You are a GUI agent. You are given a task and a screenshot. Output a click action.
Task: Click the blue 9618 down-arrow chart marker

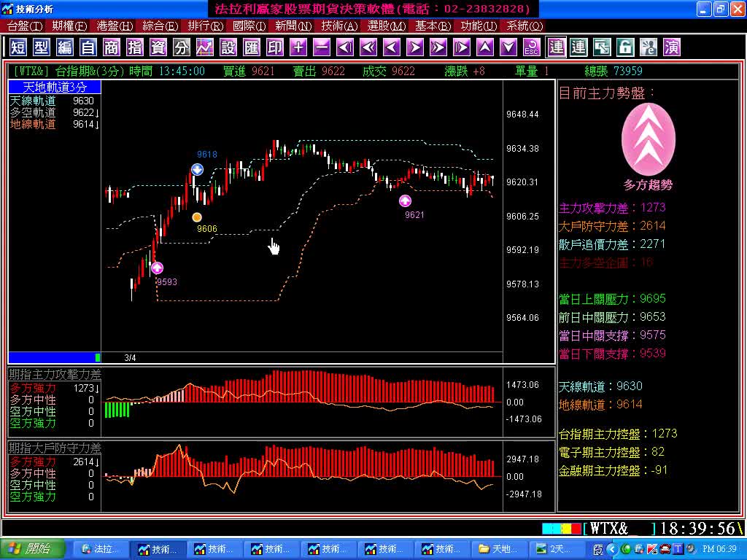[197, 169]
